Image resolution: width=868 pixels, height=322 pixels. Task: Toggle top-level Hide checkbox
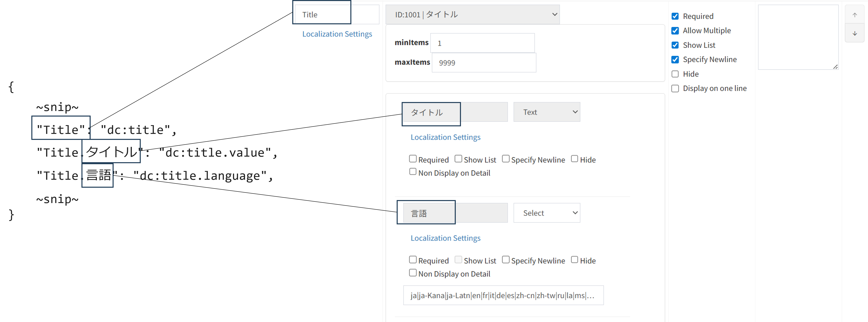click(x=675, y=74)
